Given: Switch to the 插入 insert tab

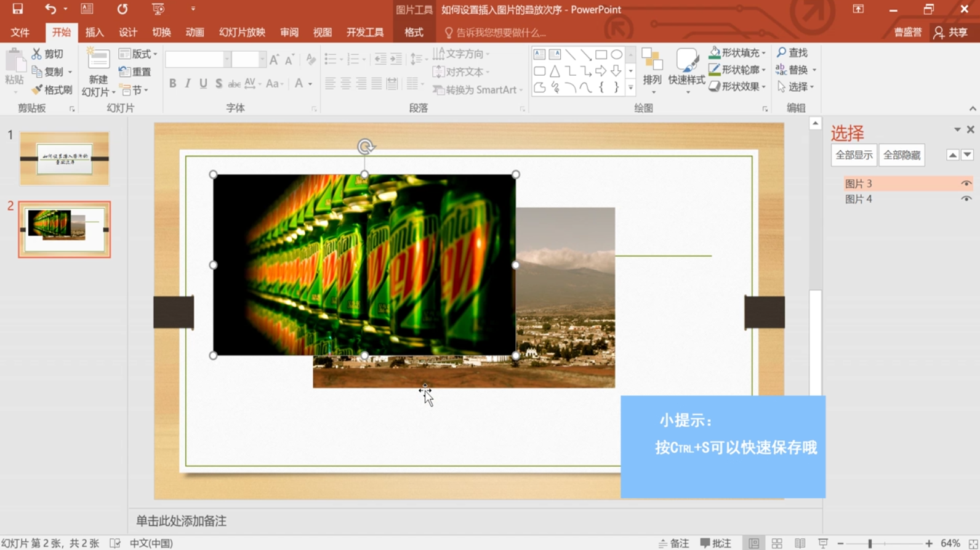Looking at the screenshot, I should coord(94,32).
